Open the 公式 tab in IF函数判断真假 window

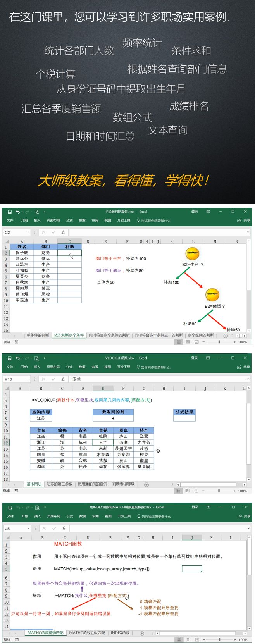69,220
